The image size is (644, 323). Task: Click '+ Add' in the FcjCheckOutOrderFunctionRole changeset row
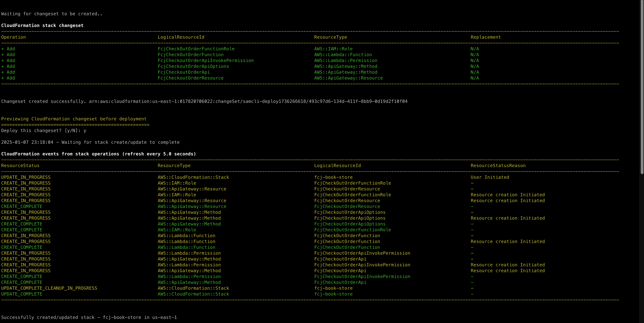coord(8,49)
